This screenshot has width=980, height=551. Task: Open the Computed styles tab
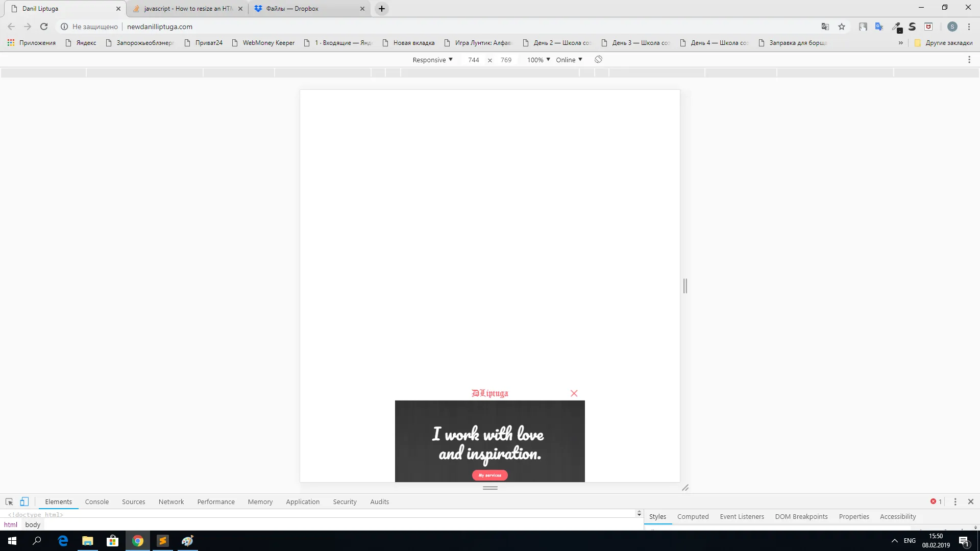click(693, 516)
